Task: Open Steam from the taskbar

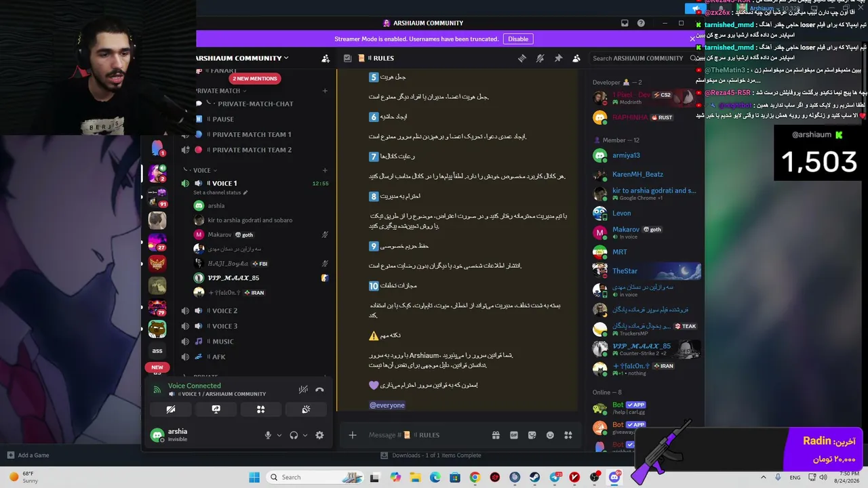Action: point(535,477)
